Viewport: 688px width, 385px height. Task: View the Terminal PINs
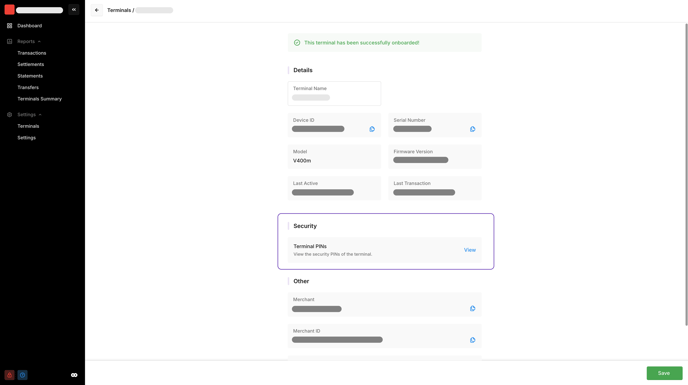coord(469,250)
